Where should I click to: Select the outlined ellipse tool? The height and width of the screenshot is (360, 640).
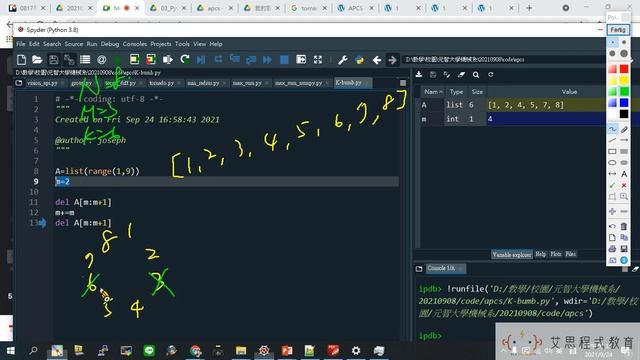[x=612, y=162]
